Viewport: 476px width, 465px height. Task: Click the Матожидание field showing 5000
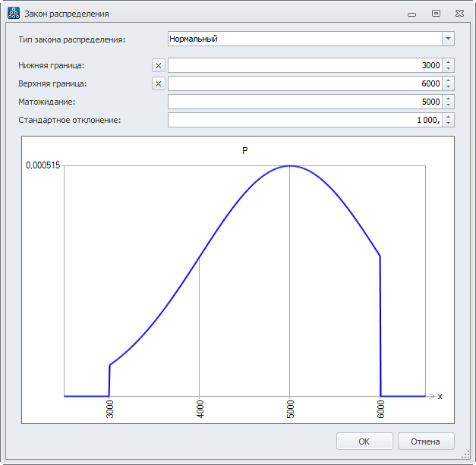(304, 102)
